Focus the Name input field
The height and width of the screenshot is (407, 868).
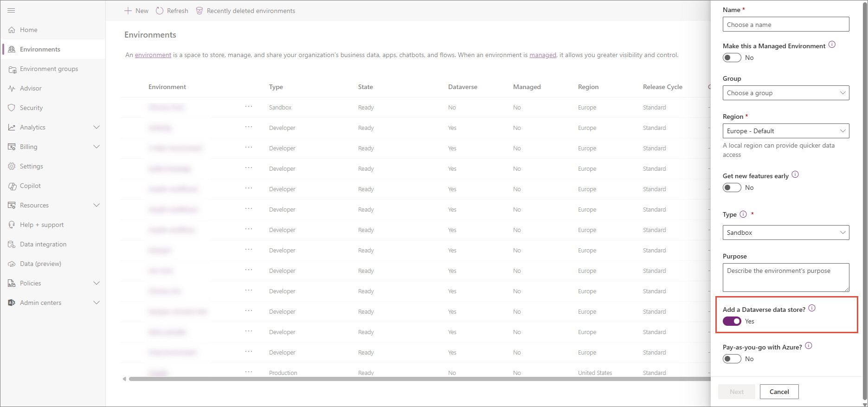tap(786, 25)
